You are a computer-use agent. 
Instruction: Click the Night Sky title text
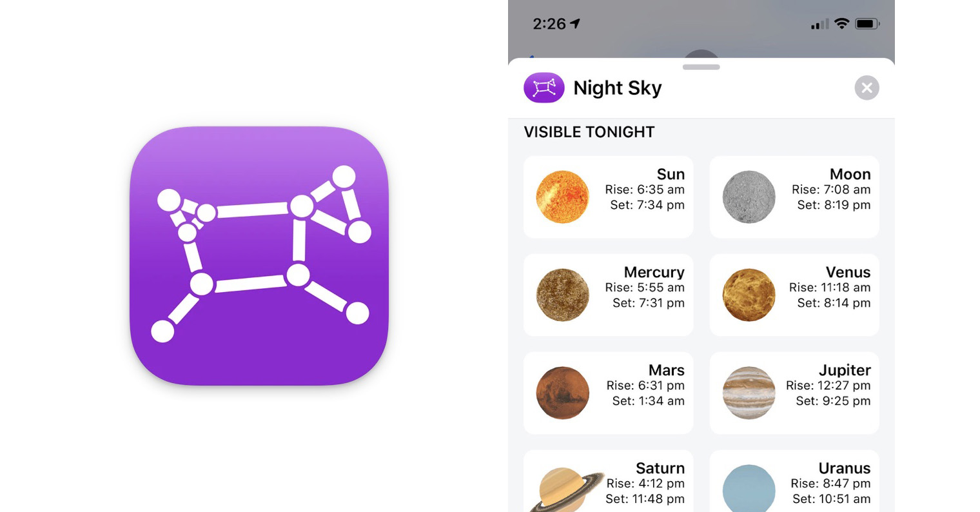coord(617,88)
